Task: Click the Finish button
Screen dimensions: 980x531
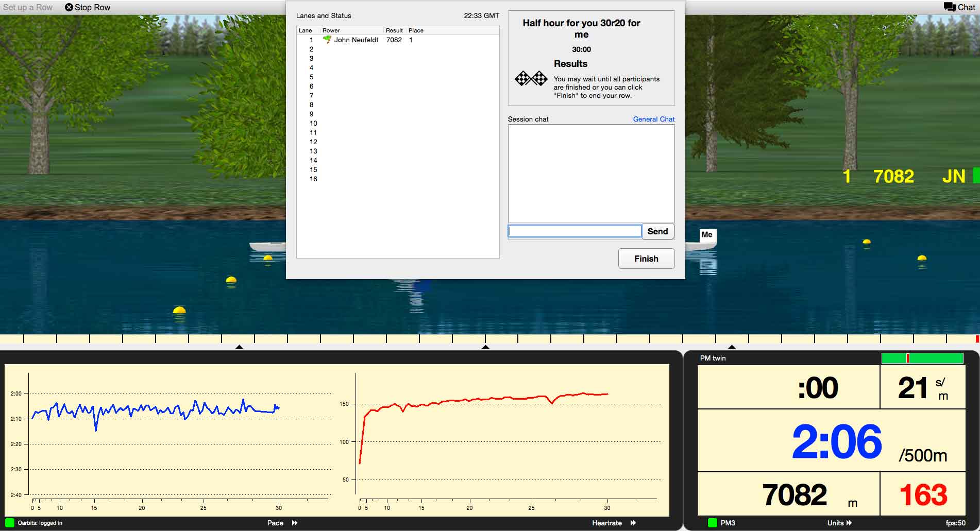Action: [x=646, y=259]
